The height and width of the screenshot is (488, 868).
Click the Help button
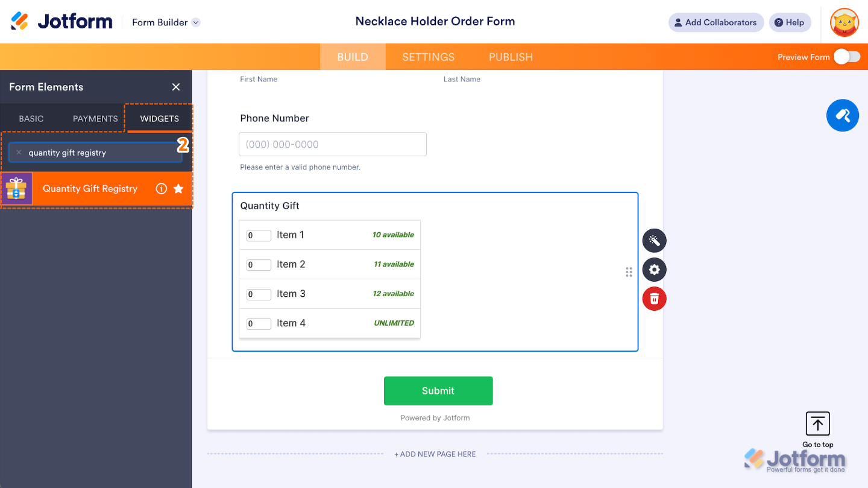(x=790, y=22)
